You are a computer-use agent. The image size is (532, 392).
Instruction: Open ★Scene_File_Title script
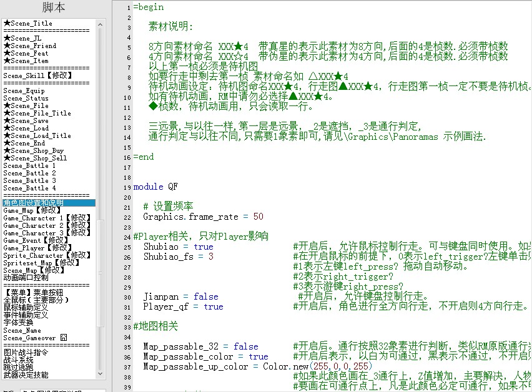[x=37, y=113]
